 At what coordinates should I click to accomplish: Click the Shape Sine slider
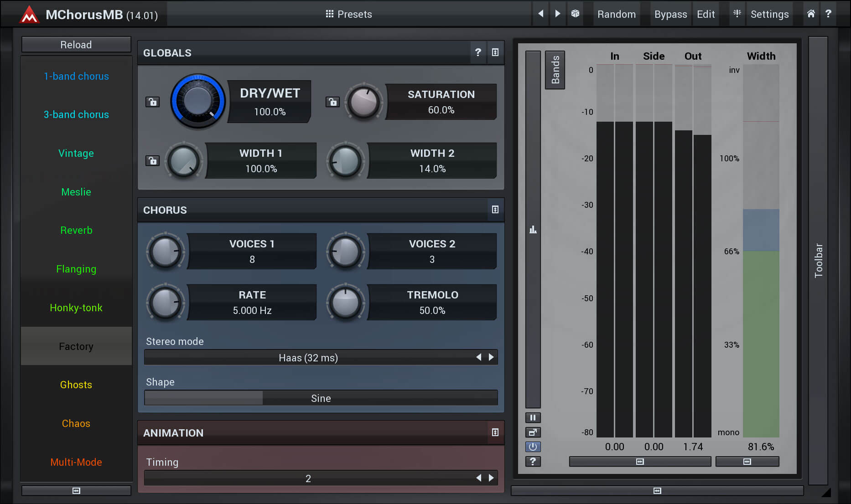click(321, 398)
